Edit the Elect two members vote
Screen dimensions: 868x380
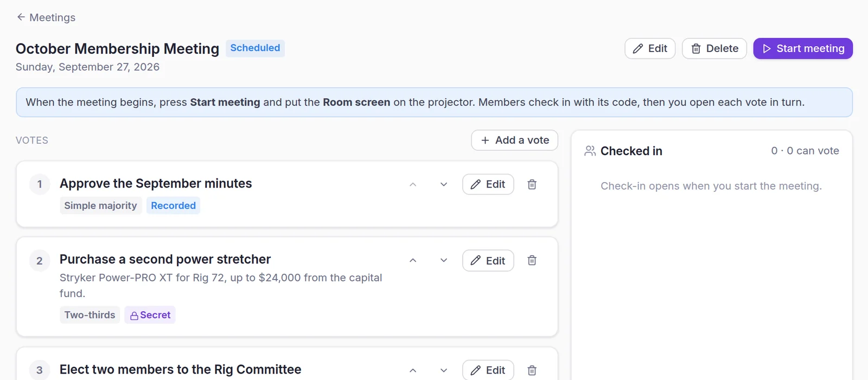coord(488,370)
